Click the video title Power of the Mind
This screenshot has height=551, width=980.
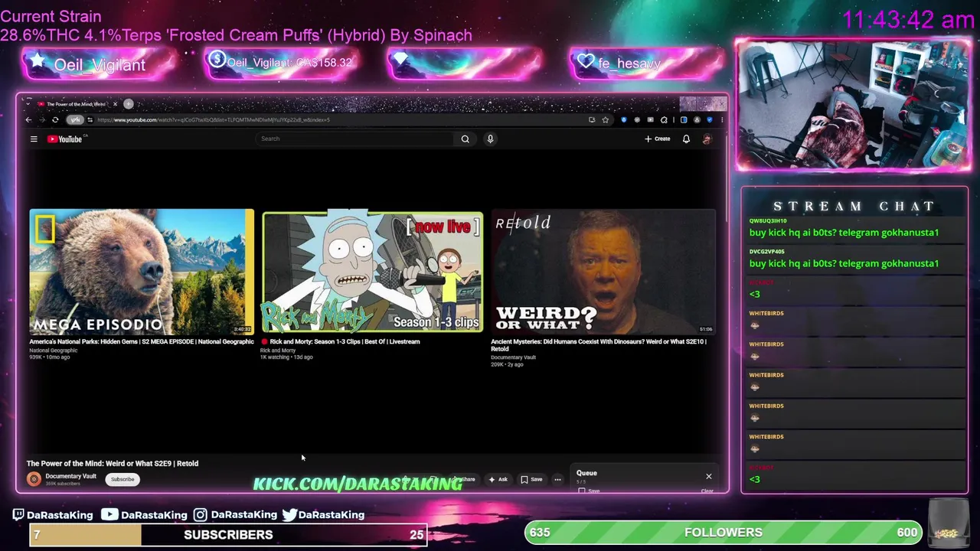113,463
